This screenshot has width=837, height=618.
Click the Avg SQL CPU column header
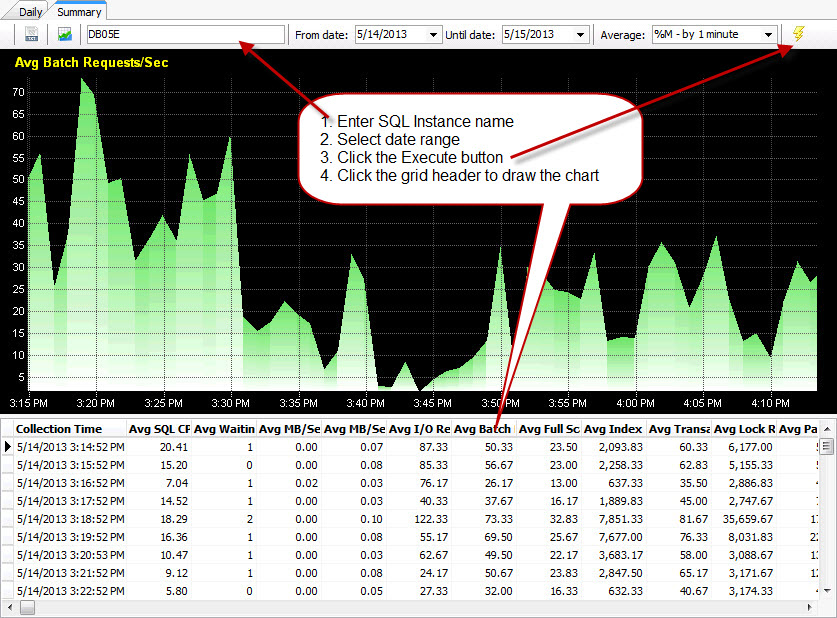158,429
